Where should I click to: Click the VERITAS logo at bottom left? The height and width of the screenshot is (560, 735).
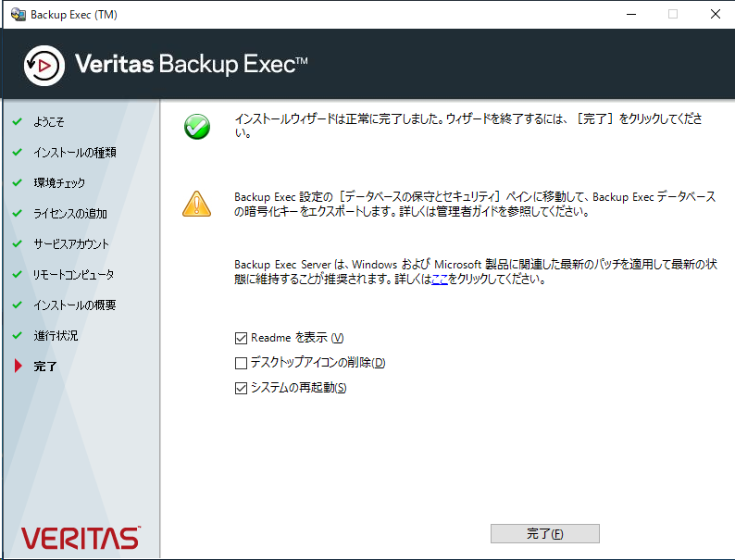(x=81, y=538)
